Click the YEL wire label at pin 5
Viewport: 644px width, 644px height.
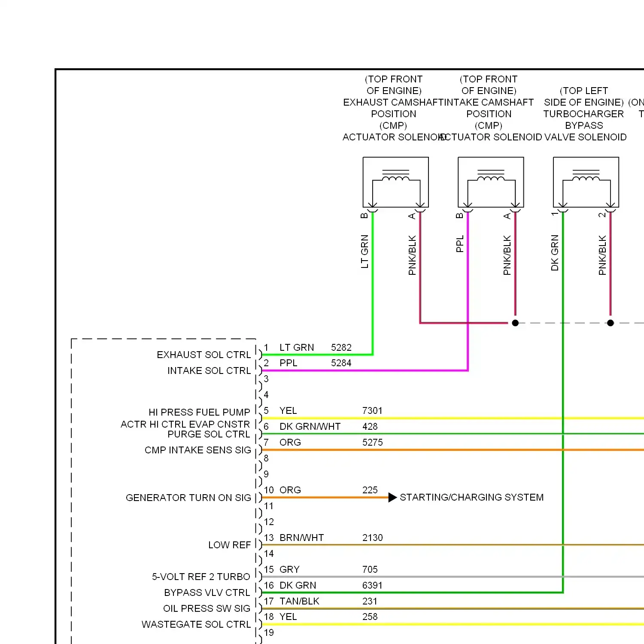288,410
